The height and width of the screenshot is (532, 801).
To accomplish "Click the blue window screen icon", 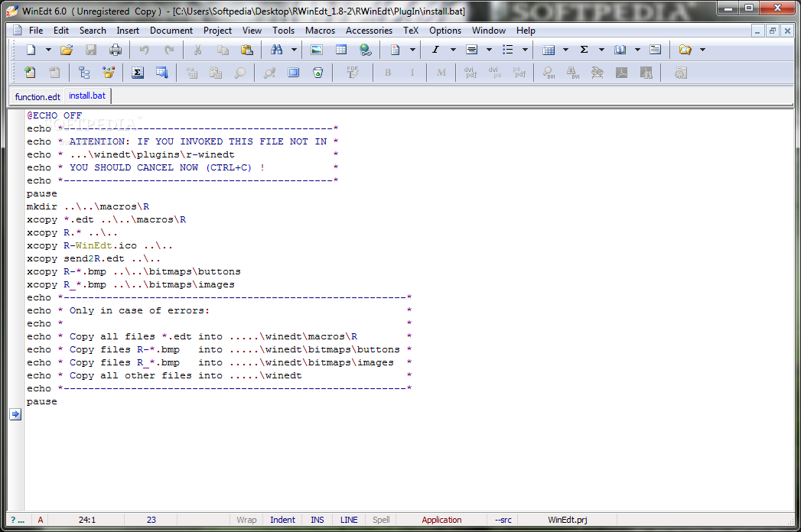I will 293,73.
